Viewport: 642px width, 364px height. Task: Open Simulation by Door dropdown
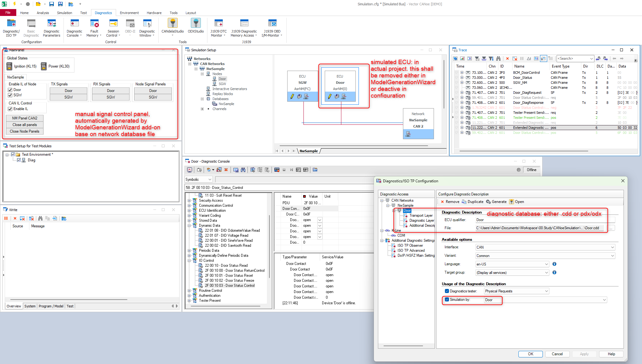click(x=546, y=300)
